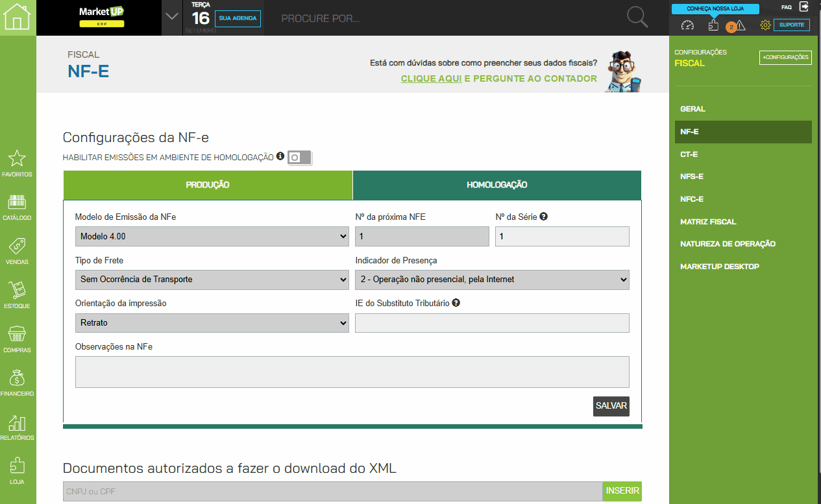Open the Clique Aqui accountant link
The image size is (821, 504).
pos(431,78)
